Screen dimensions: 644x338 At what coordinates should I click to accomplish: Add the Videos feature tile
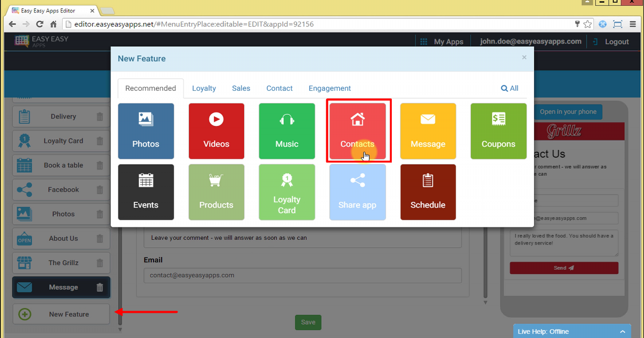click(216, 131)
